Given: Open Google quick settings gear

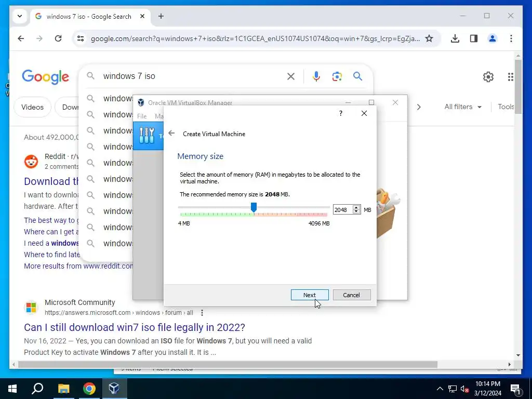Looking at the screenshot, I should coord(488,77).
